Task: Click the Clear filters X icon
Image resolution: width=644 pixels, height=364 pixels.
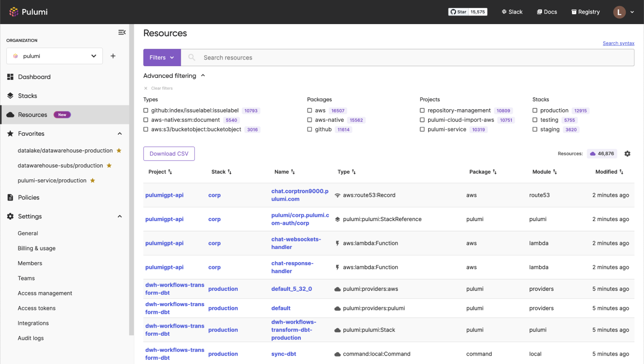Action: 146,88
